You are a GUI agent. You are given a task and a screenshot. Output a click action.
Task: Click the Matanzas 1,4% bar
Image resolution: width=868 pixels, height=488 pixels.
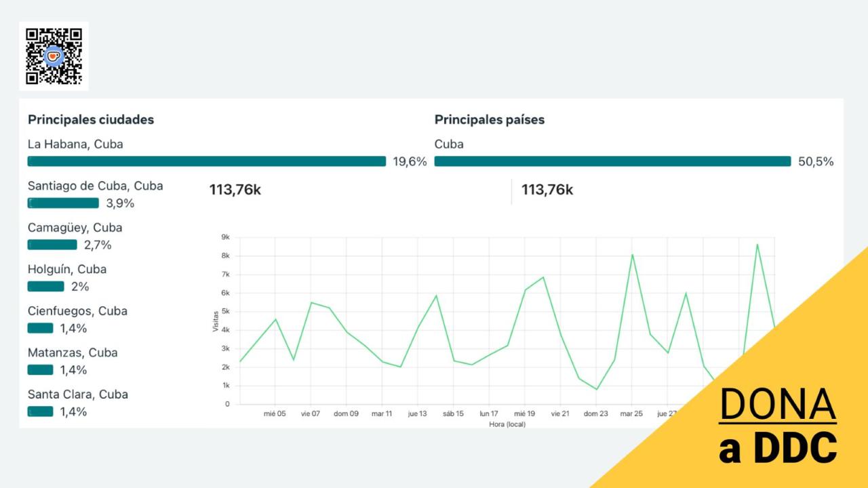41,369
